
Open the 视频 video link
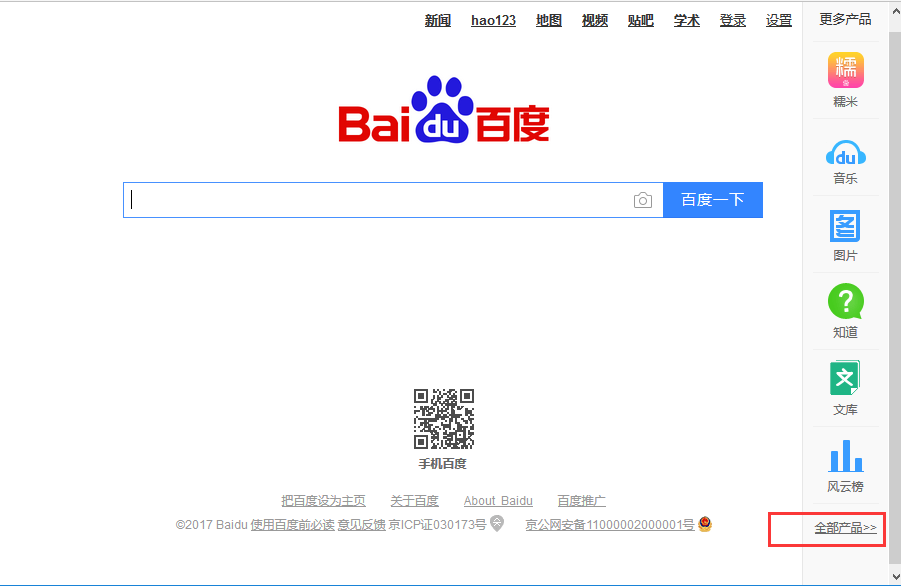click(x=595, y=21)
